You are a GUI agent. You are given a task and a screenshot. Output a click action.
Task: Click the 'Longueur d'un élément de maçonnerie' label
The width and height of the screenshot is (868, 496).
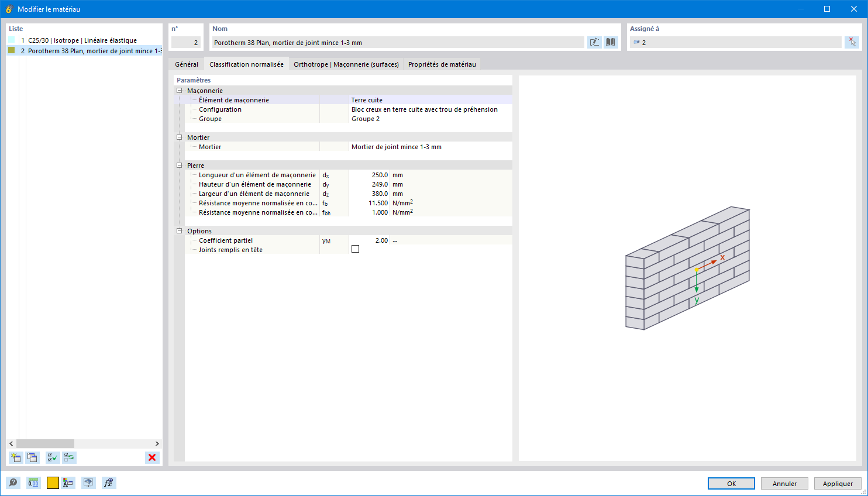pos(257,175)
